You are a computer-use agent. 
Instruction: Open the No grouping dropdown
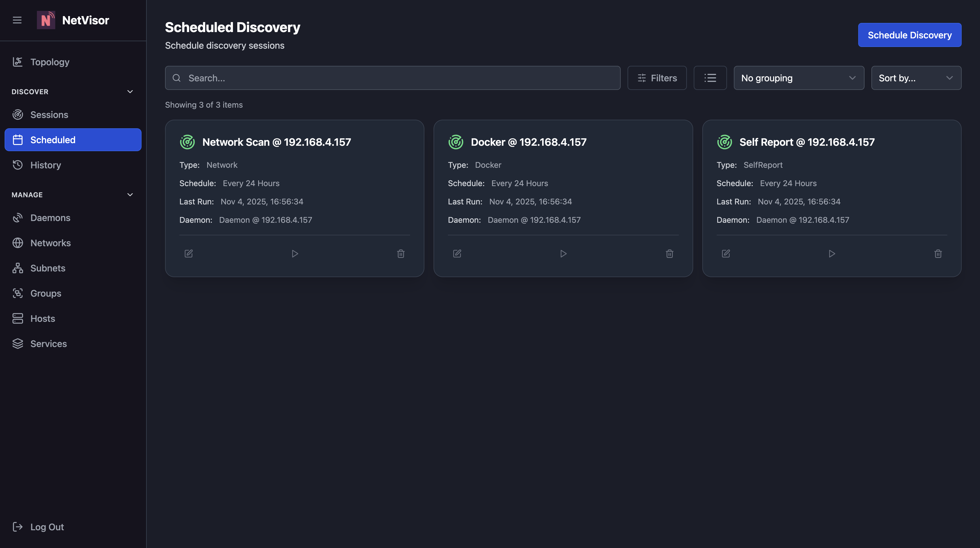tap(799, 78)
